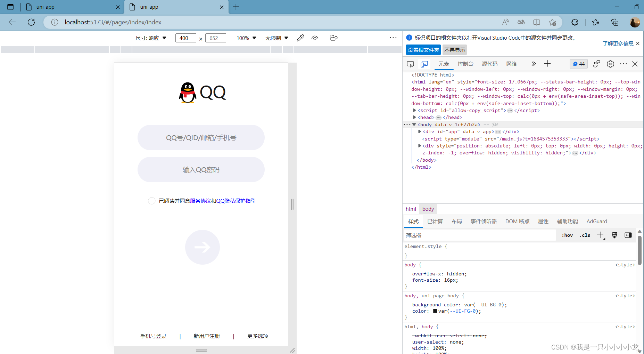This screenshot has width=644, height=354.
Task: Open the 新用户注册 link
Action: (206, 336)
